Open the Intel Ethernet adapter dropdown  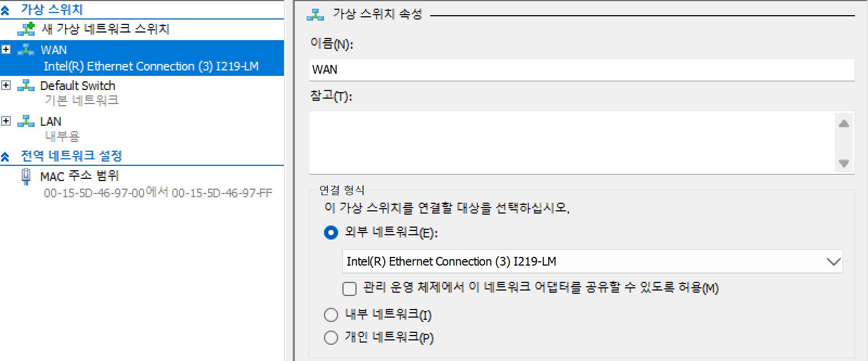pyautogui.click(x=593, y=261)
